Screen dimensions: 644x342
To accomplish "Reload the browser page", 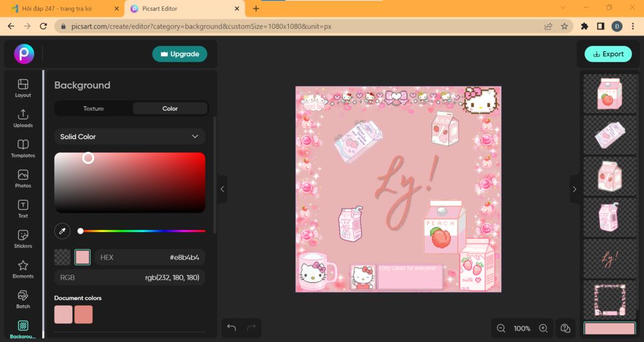I will click(x=43, y=26).
